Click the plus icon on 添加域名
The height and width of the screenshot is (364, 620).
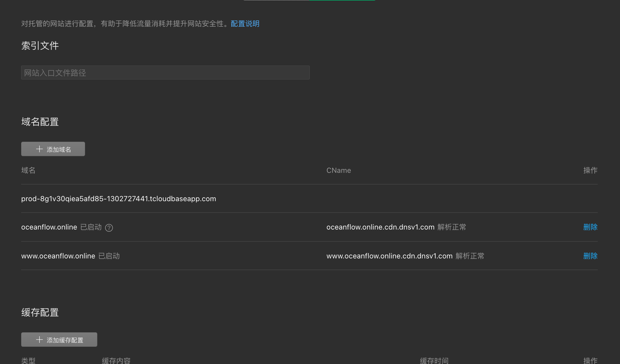(x=39, y=149)
